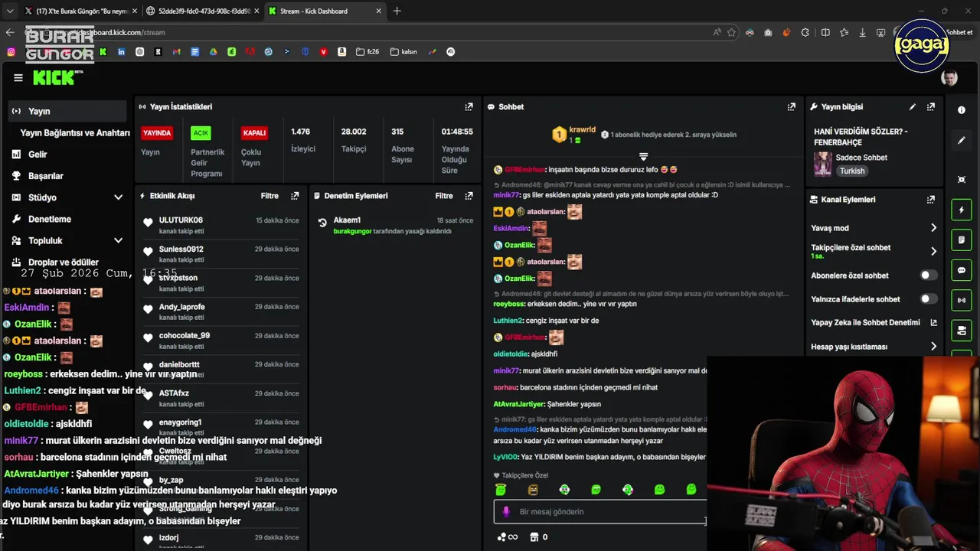
Task: Toggle Yalnızca ifadelerle sohbet switch
Action: click(x=928, y=299)
